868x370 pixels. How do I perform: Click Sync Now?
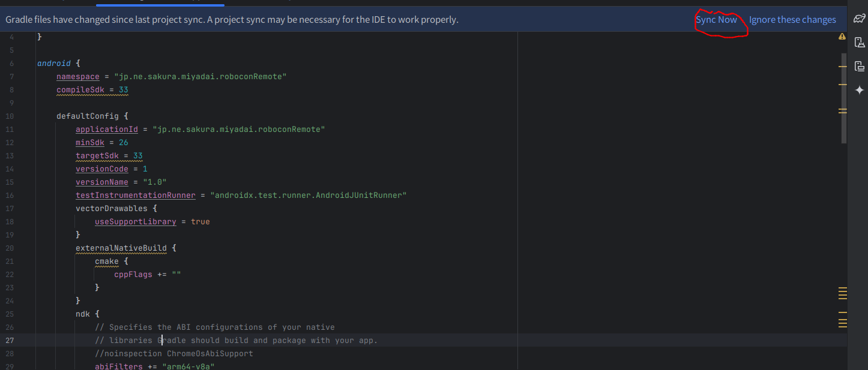pyautogui.click(x=717, y=19)
